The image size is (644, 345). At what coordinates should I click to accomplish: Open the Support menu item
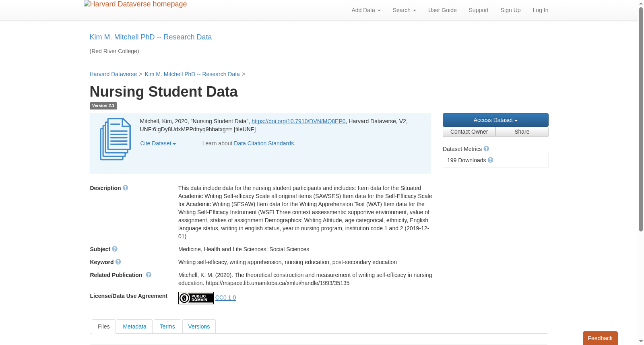pyautogui.click(x=479, y=10)
